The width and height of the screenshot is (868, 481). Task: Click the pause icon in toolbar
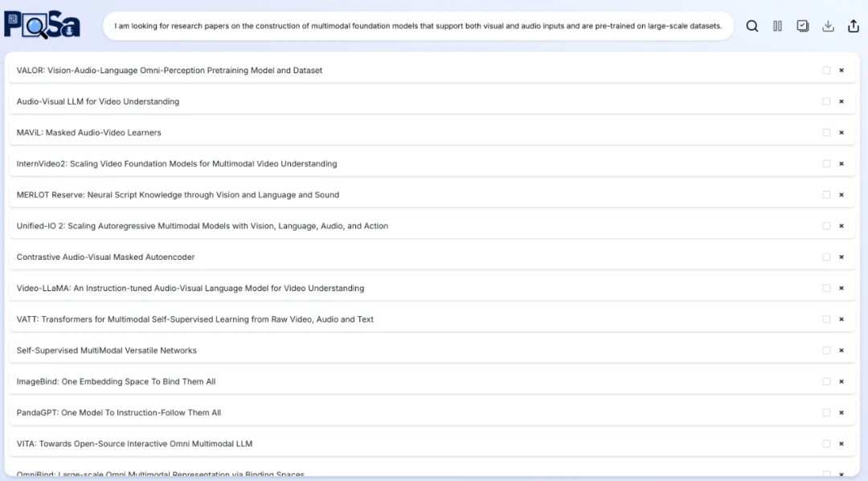click(777, 26)
